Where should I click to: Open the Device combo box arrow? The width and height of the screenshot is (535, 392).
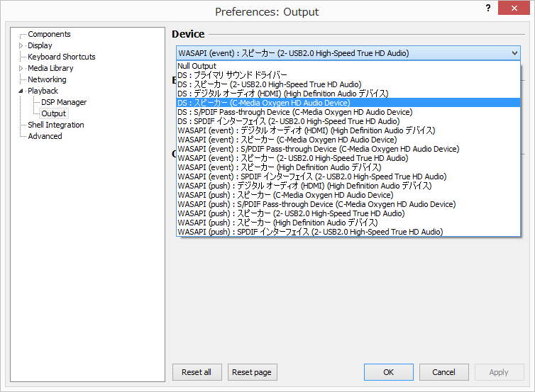514,53
